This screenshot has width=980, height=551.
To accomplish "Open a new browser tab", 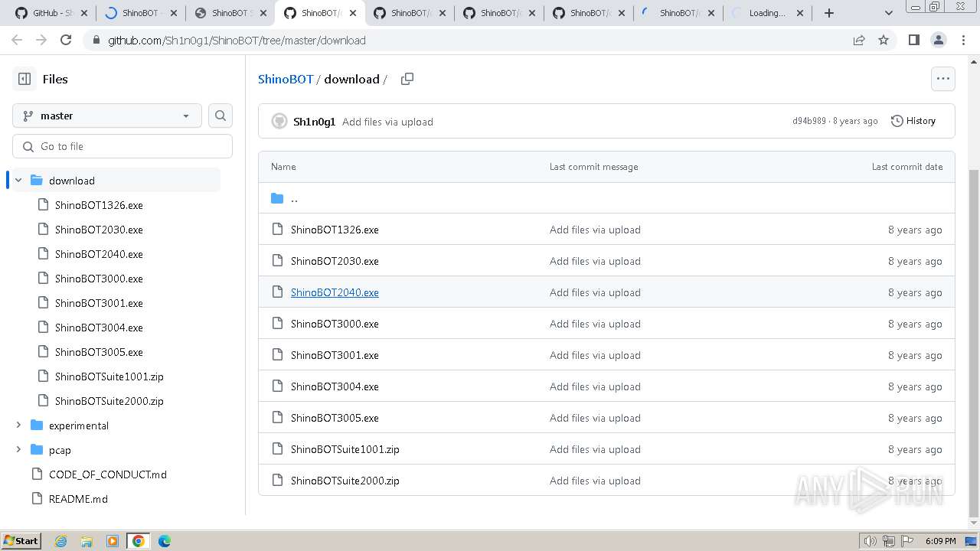I will 829,13.
